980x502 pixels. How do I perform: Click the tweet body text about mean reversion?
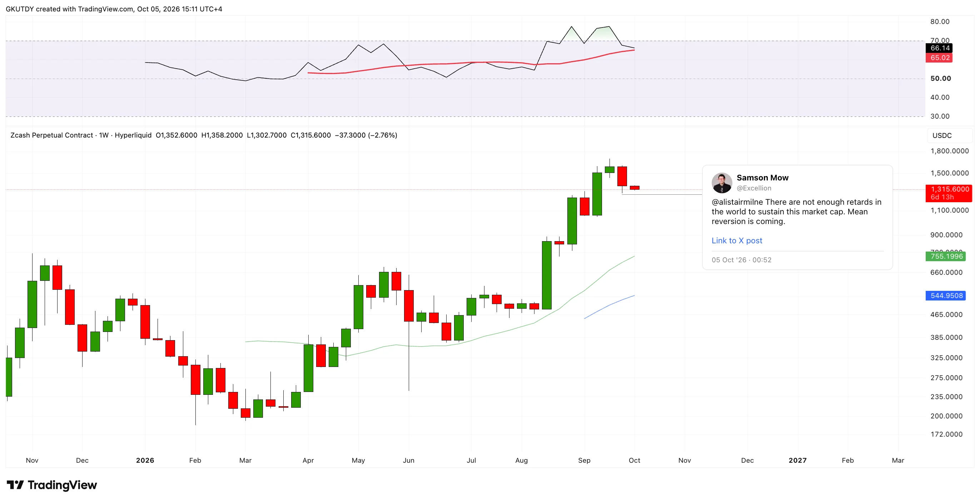(x=796, y=212)
